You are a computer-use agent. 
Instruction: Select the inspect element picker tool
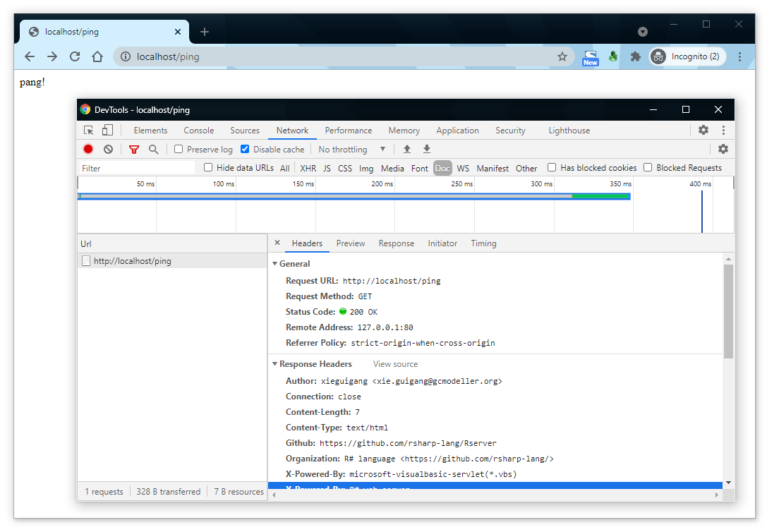click(89, 131)
